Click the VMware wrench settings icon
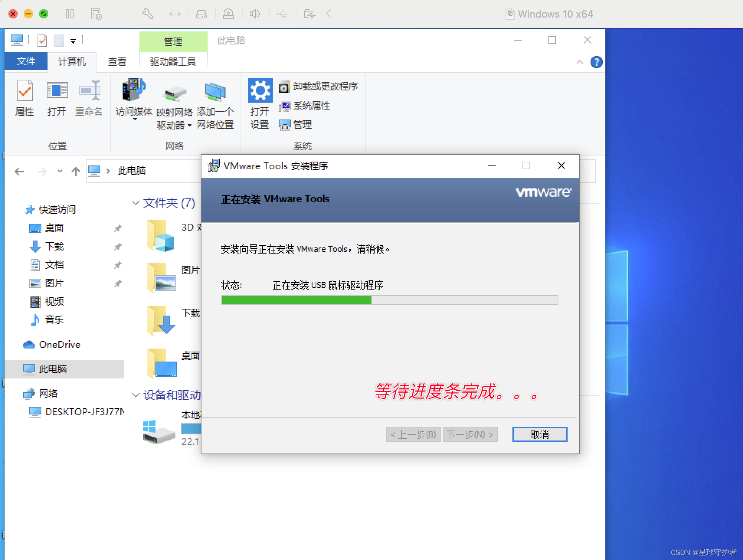 (148, 14)
